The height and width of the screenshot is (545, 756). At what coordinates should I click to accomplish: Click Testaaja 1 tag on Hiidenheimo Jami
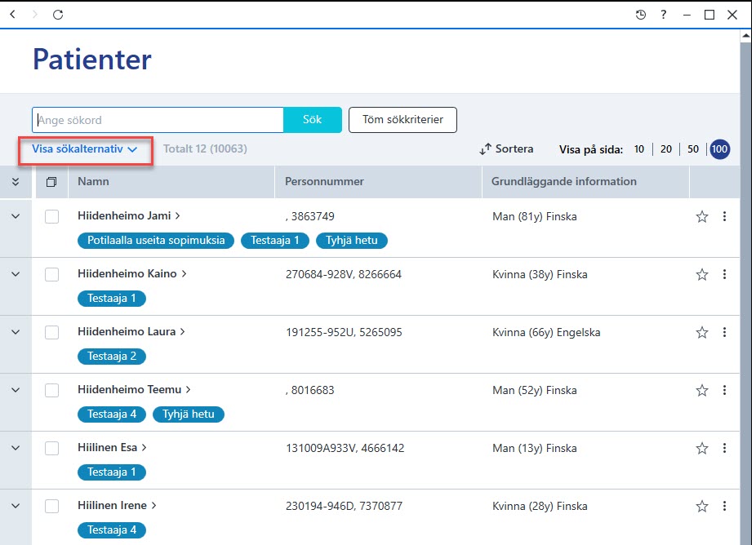click(x=275, y=241)
